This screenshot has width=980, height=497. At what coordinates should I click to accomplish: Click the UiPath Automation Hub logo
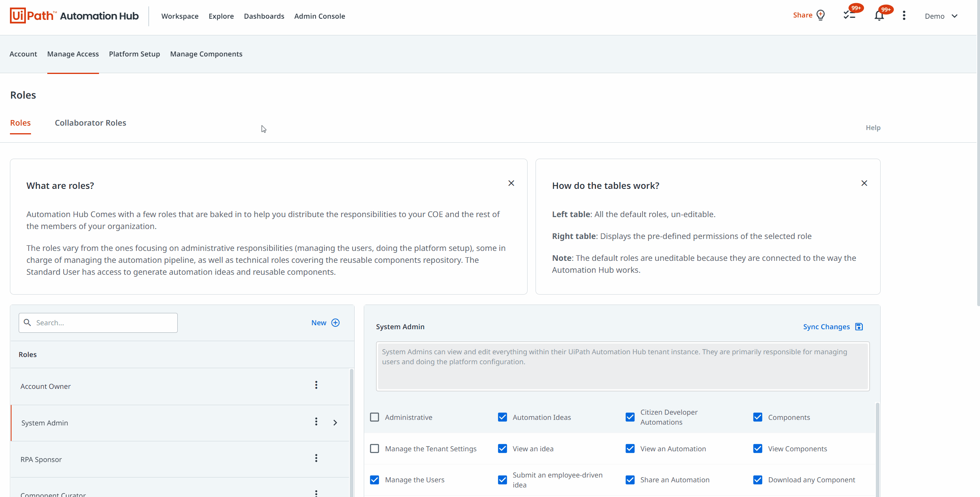pyautogui.click(x=74, y=16)
